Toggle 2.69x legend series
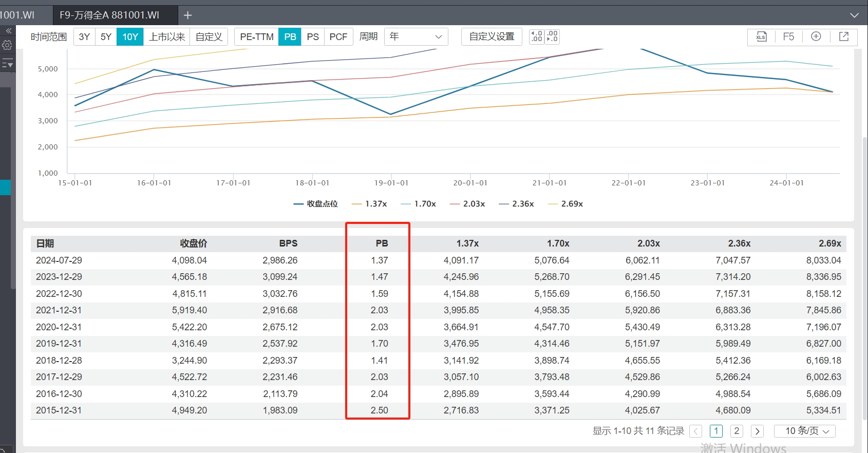 pyautogui.click(x=565, y=204)
